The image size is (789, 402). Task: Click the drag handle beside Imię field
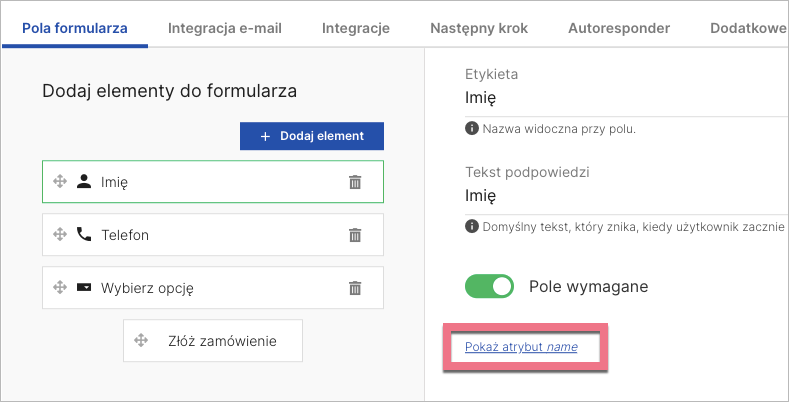59,182
